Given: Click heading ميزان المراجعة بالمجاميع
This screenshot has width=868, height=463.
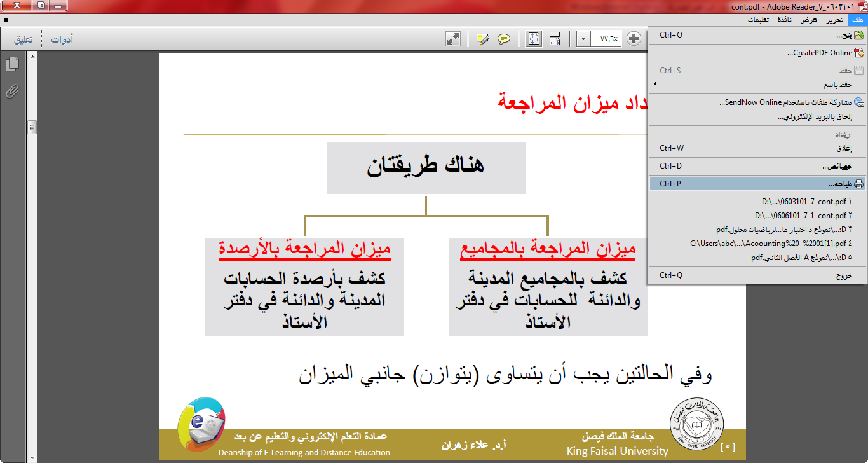Looking at the screenshot, I should coord(548,250).
